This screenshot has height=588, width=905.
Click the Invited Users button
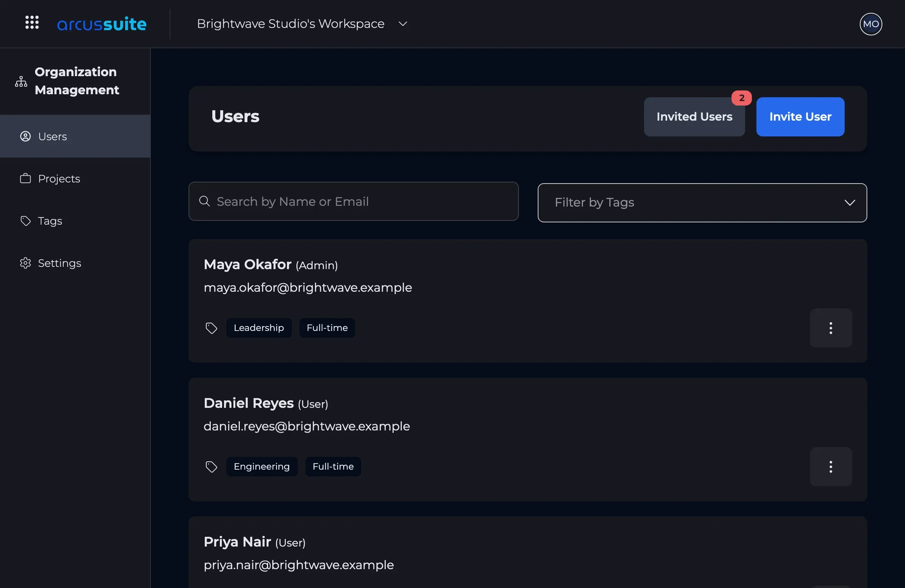[694, 117]
